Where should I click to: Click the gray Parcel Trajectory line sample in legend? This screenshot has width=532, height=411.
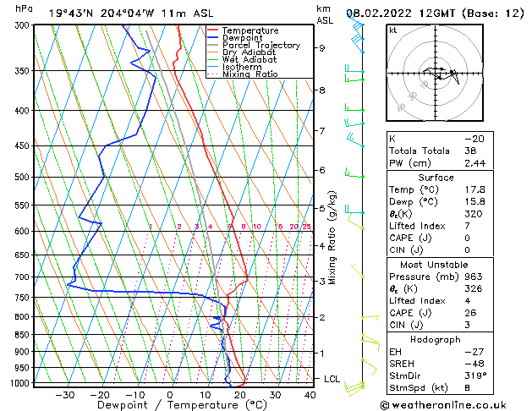(x=213, y=45)
